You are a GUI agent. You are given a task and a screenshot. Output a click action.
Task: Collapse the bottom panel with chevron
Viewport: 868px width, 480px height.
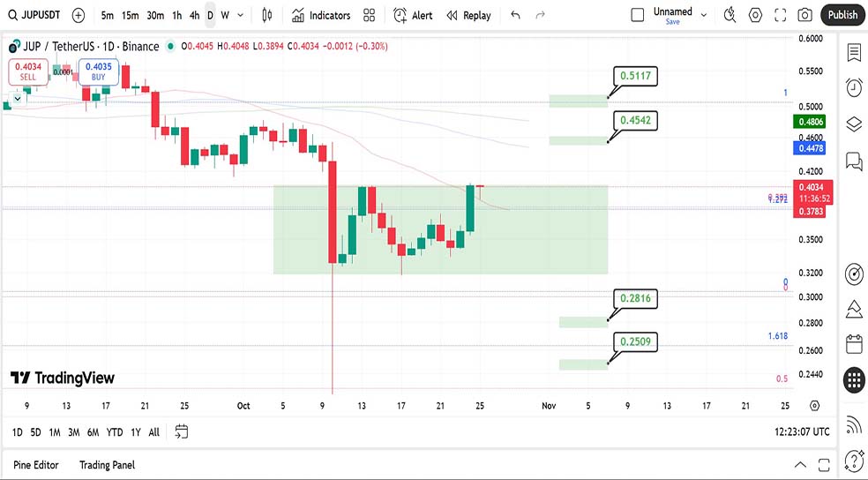tap(800, 465)
